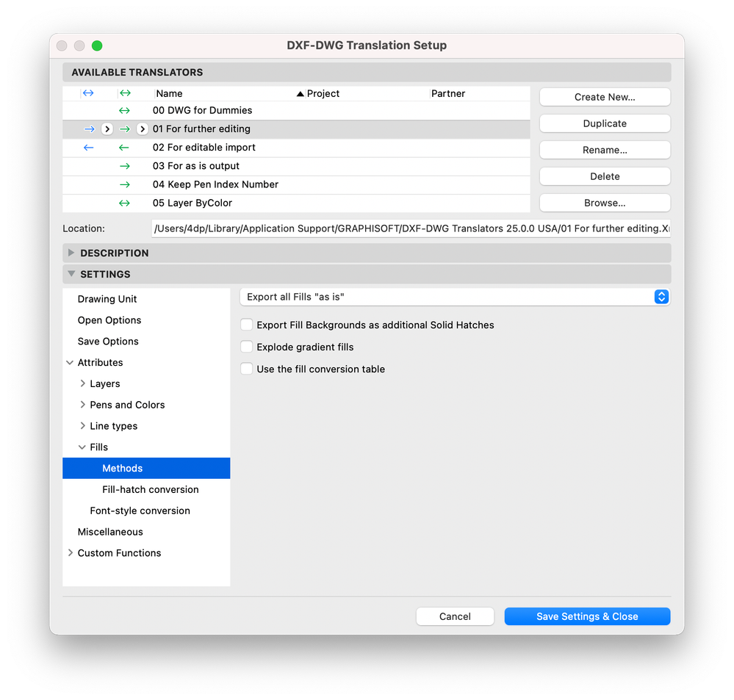Select Methods under Fills

[x=146, y=469]
